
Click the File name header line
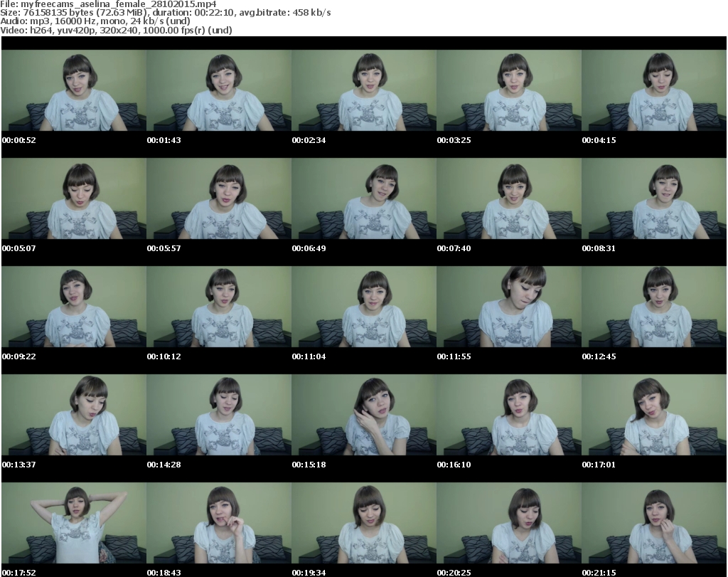coord(108,4)
